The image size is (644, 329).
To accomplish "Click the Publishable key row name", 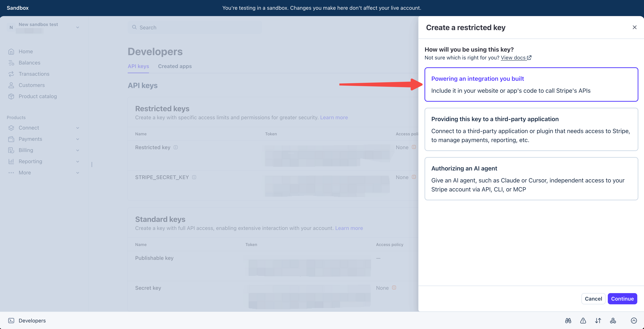I will click(x=154, y=258).
